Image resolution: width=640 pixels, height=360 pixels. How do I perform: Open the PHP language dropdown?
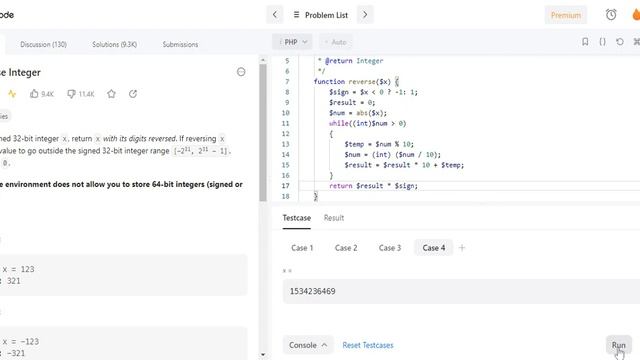(x=293, y=42)
